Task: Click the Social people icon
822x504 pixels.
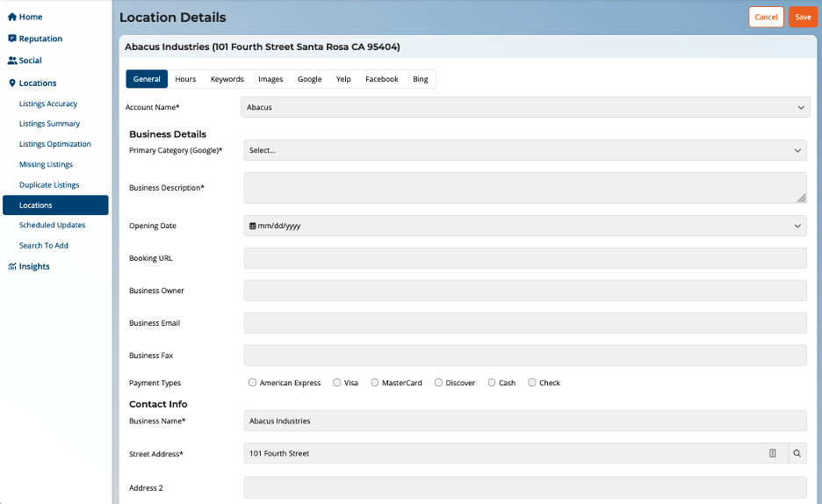Action: (x=12, y=61)
